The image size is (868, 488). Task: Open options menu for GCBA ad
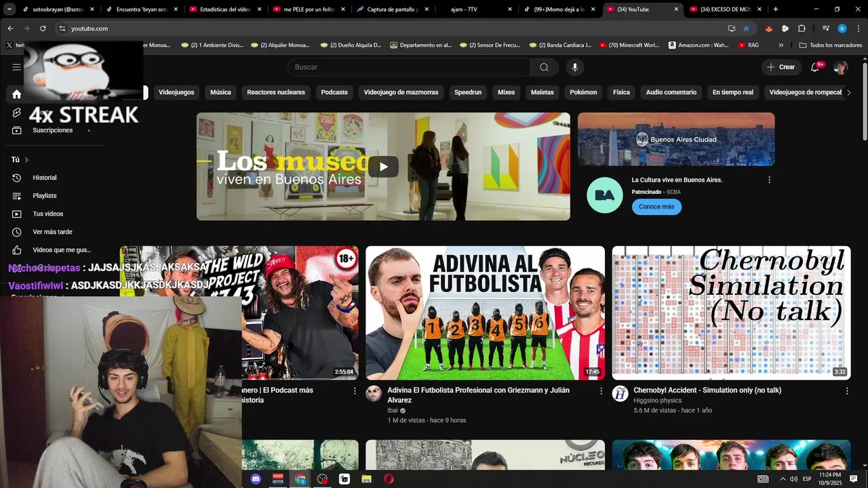tap(769, 180)
